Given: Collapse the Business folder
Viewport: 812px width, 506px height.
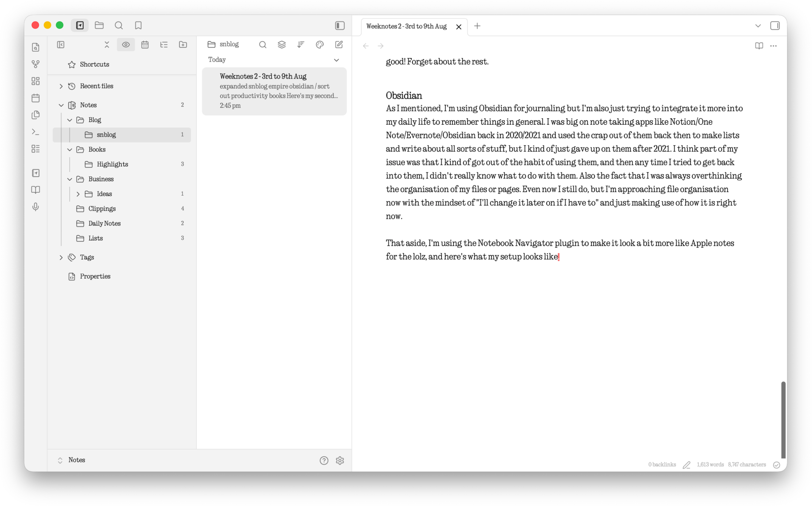Looking at the screenshot, I should coord(70,179).
